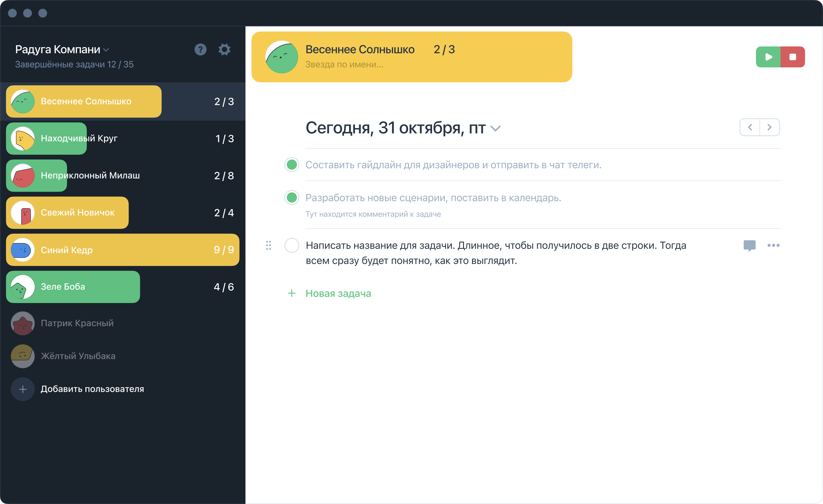Image resolution: width=823 pixels, height=504 pixels.
Task: Open settings gear in sidebar header
Action: tap(225, 49)
